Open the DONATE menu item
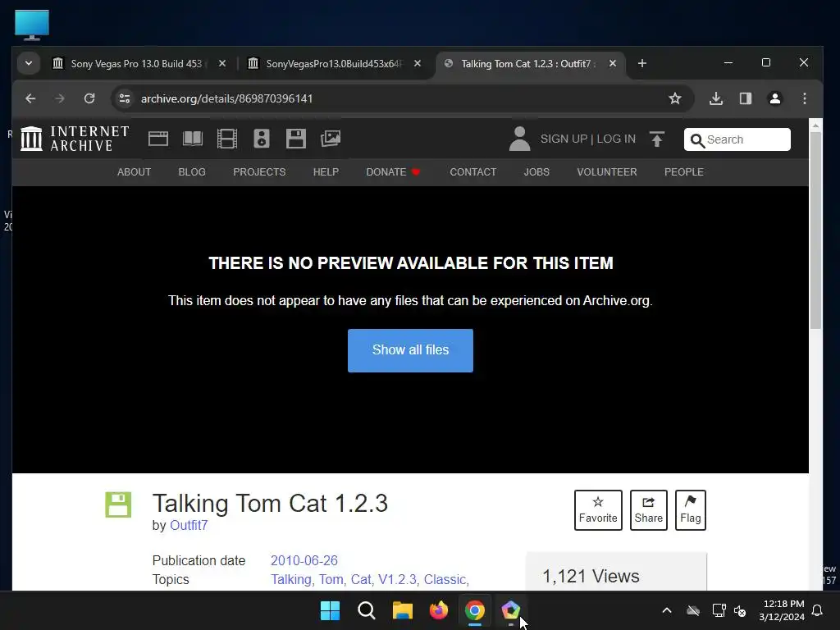The height and width of the screenshot is (630, 840). point(393,172)
